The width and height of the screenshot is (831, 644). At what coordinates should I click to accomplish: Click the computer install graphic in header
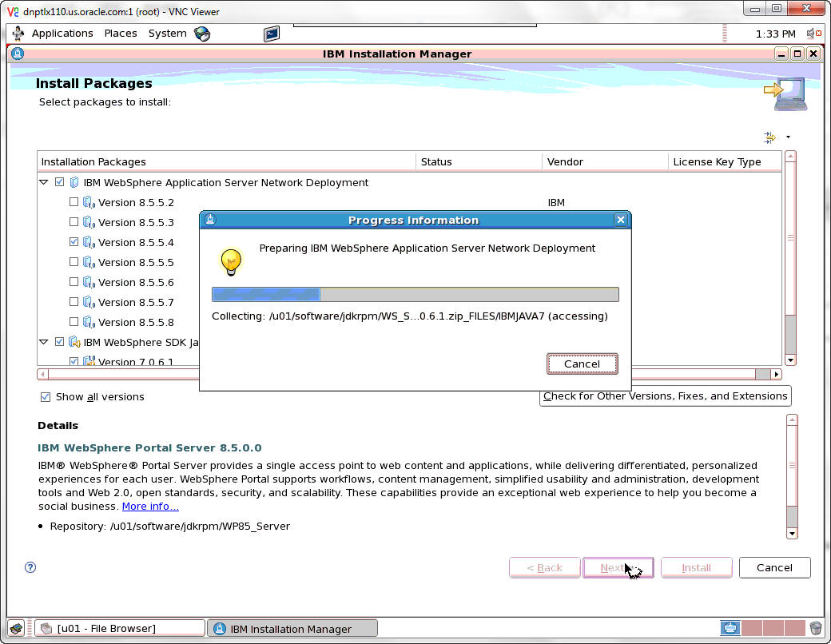785,93
